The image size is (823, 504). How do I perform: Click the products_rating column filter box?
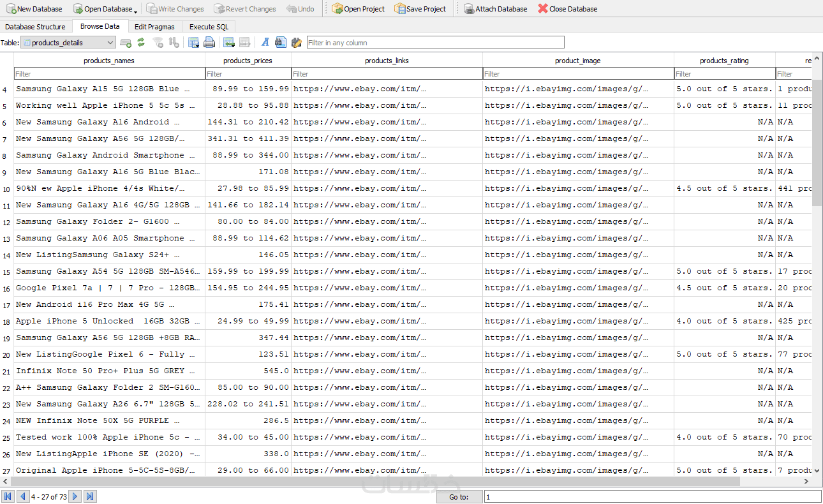[725, 74]
